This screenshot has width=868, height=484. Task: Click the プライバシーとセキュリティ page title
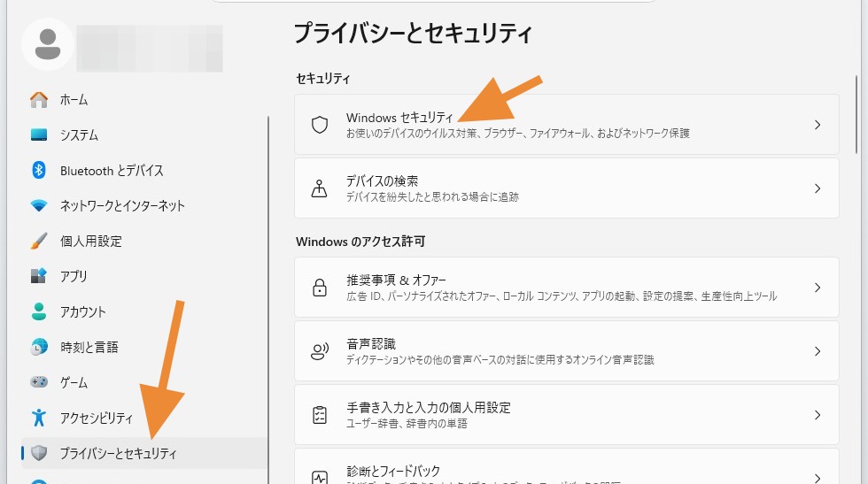(413, 34)
